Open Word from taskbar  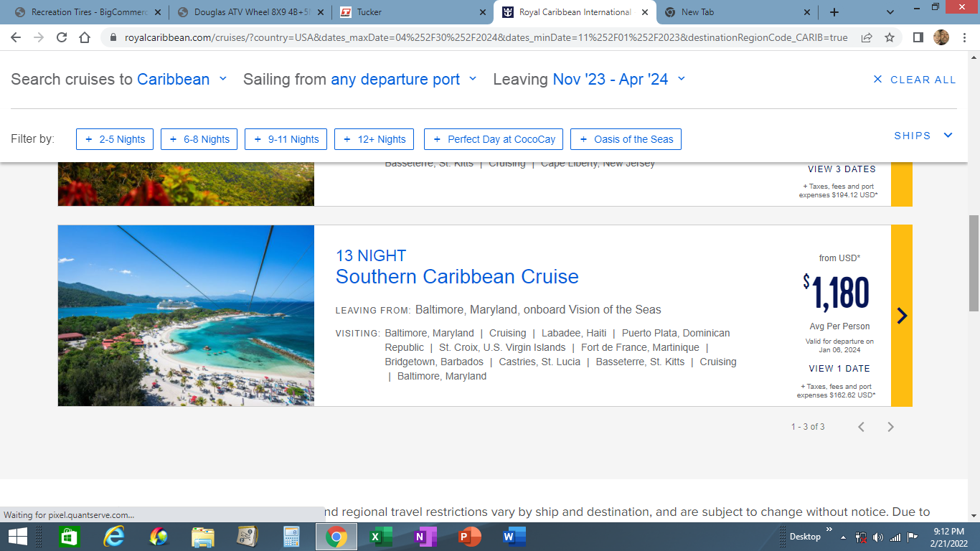pos(514,537)
